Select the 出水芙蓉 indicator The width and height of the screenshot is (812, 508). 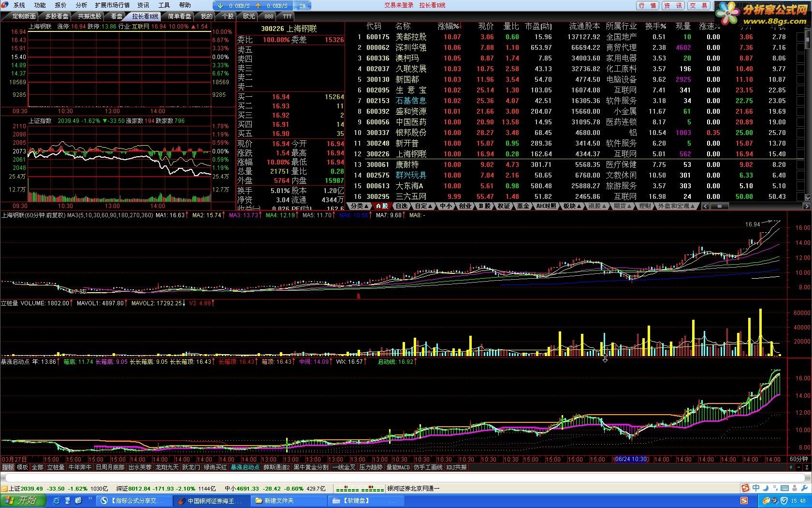[x=140, y=467]
